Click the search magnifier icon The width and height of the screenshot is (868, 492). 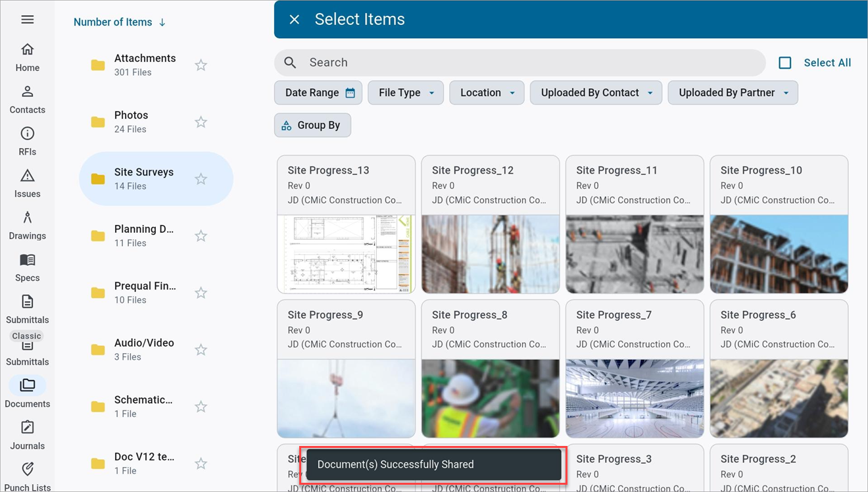pyautogui.click(x=290, y=62)
